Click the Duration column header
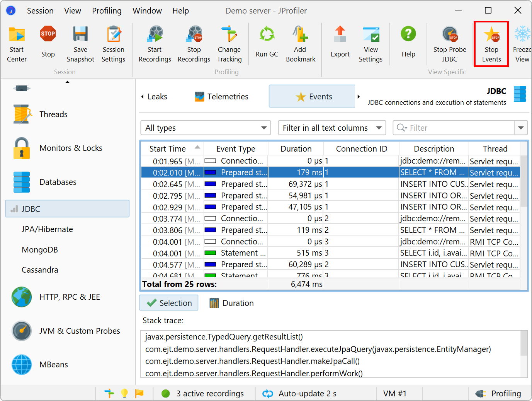The width and height of the screenshot is (532, 401). (x=296, y=148)
